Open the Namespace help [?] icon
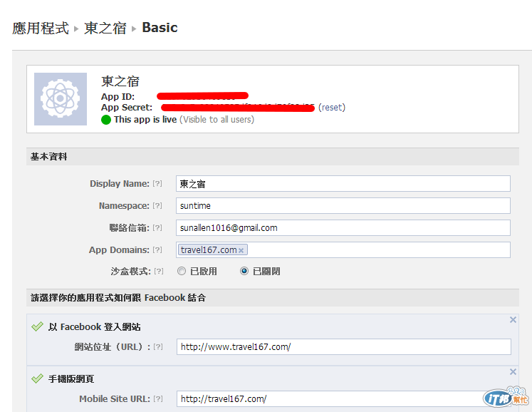The image size is (532, 412). 157,206
